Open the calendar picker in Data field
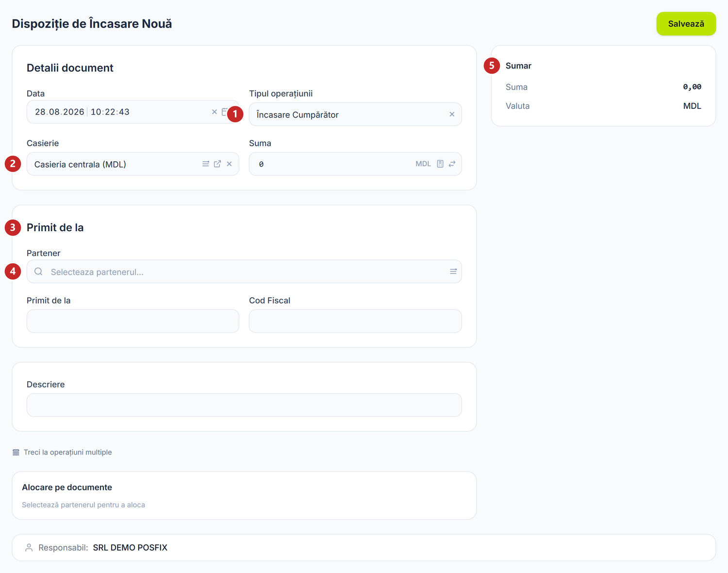Screen dimensions: 728x573 coord(224,112)
